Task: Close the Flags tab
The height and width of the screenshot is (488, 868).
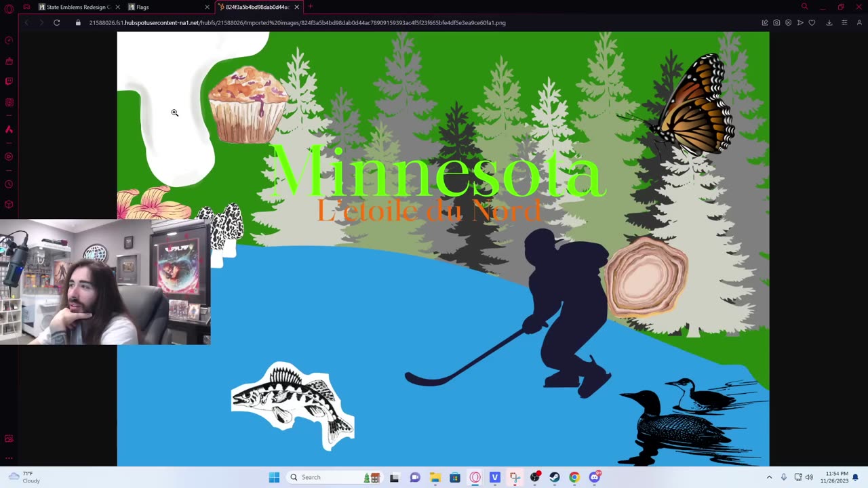Action: coord(207,7)
